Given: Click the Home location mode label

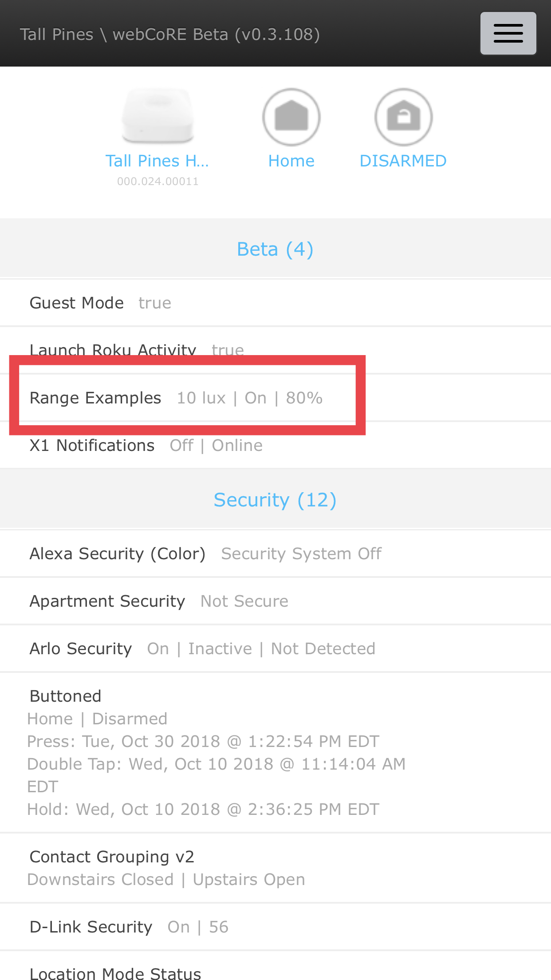Looking at the screenshot, I should 291,161.
